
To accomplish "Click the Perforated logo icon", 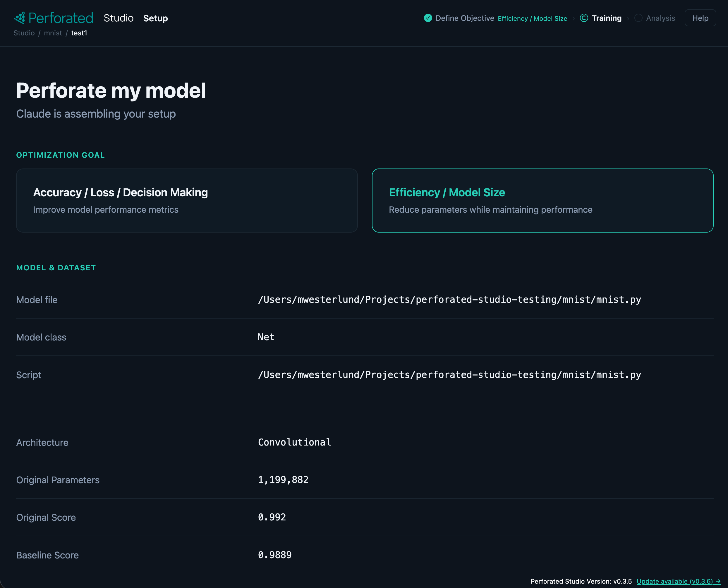I will click(x=20, y=18).
